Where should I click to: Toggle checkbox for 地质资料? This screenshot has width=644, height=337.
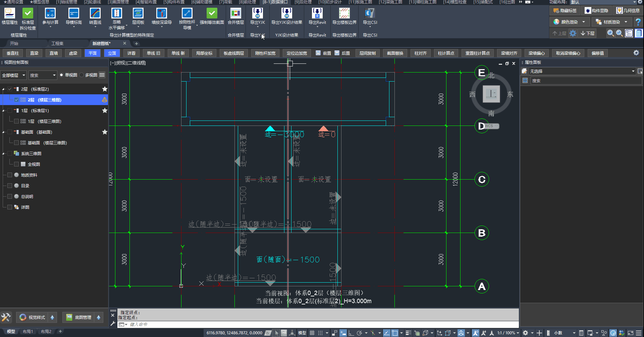pyautogui.click(x=10, y=175)
